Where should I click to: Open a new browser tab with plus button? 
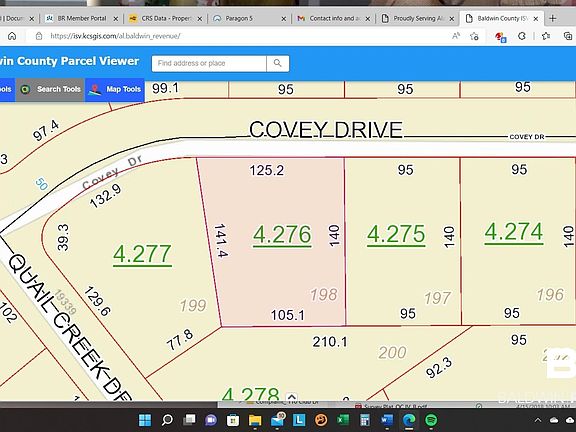coord(552,18)
